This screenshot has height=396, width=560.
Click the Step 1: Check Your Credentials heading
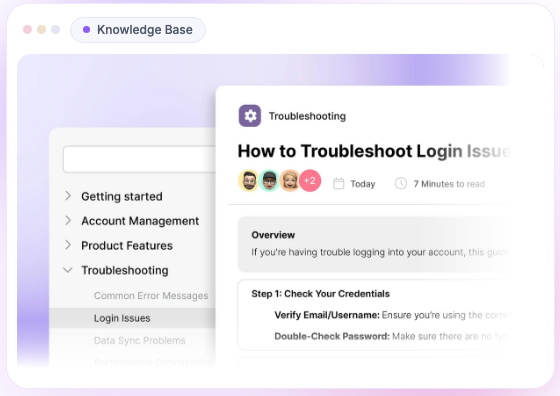320,294
